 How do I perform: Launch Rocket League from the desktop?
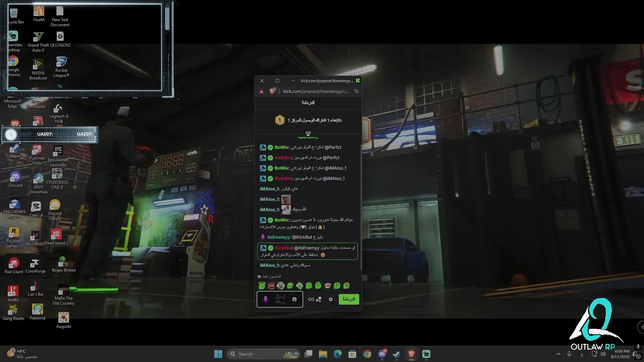61,67
